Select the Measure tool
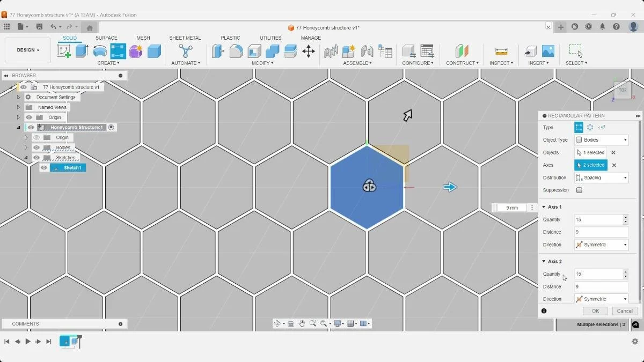 (501, 51)
